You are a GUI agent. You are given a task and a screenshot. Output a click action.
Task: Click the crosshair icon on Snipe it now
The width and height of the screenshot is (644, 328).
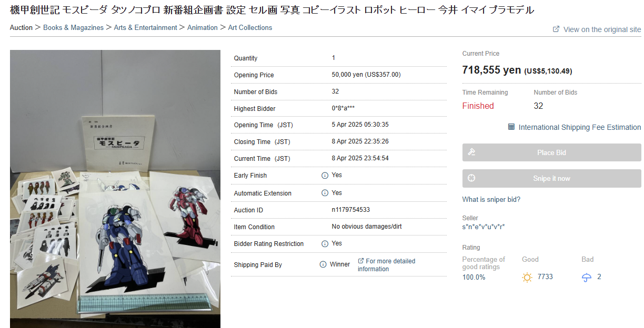pyautogui.click(x=471, y=178)
